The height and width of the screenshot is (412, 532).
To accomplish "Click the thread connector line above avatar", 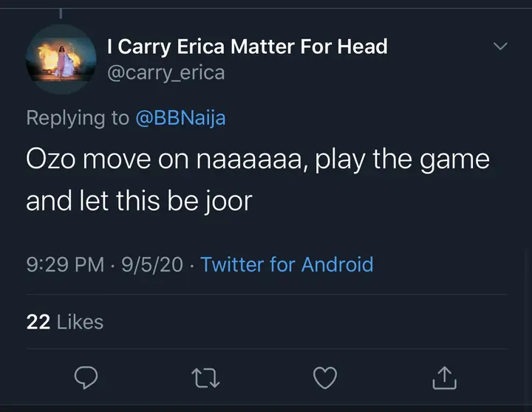I will pos(61,13).
